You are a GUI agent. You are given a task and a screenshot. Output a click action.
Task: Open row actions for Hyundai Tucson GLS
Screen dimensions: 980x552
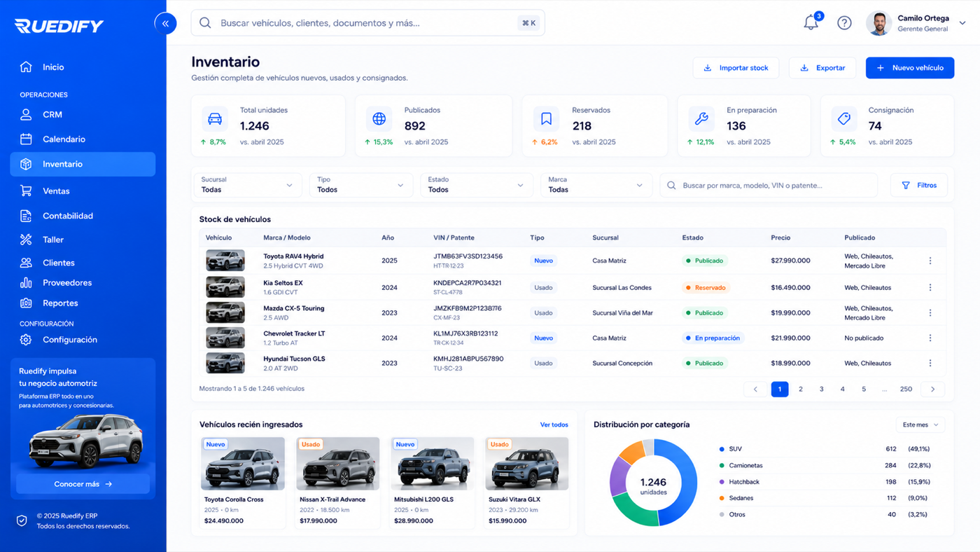point(930,363)
